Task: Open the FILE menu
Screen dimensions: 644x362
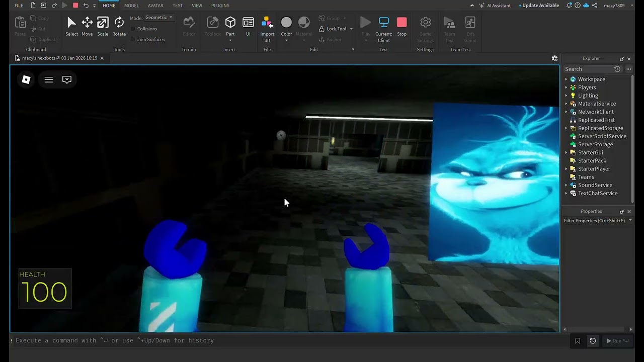Action: click(19, 6)
